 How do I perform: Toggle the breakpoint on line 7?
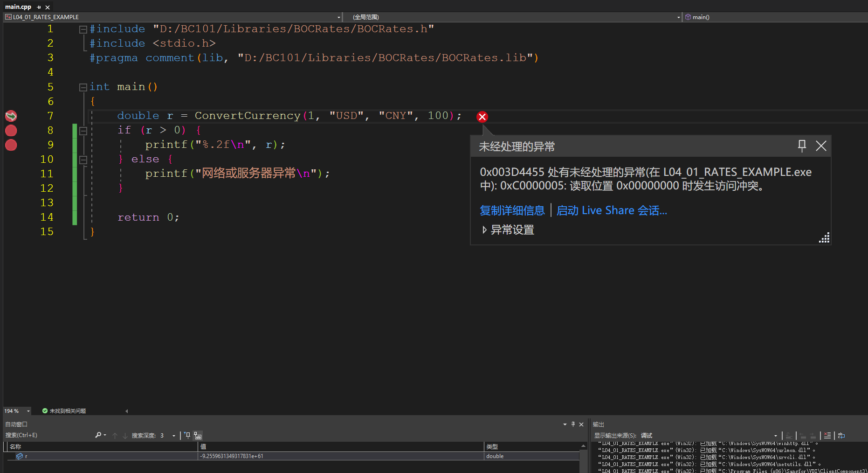[x=11, y=116]
